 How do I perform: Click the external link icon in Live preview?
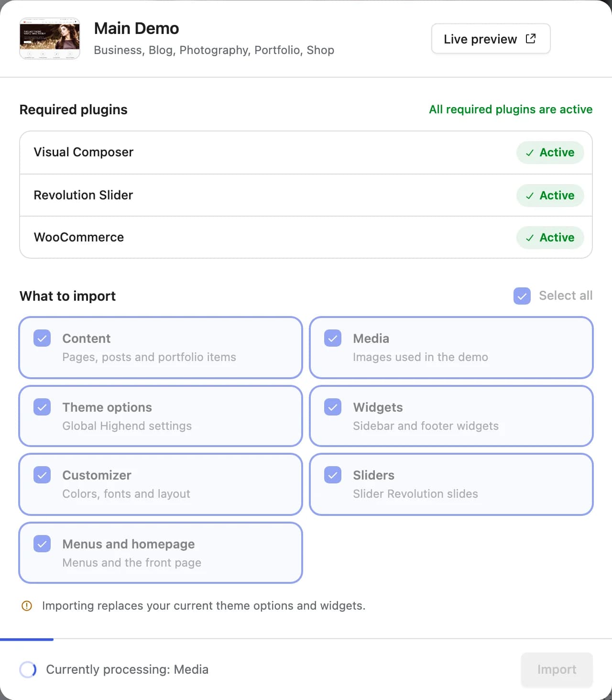[x=531, y=39]
